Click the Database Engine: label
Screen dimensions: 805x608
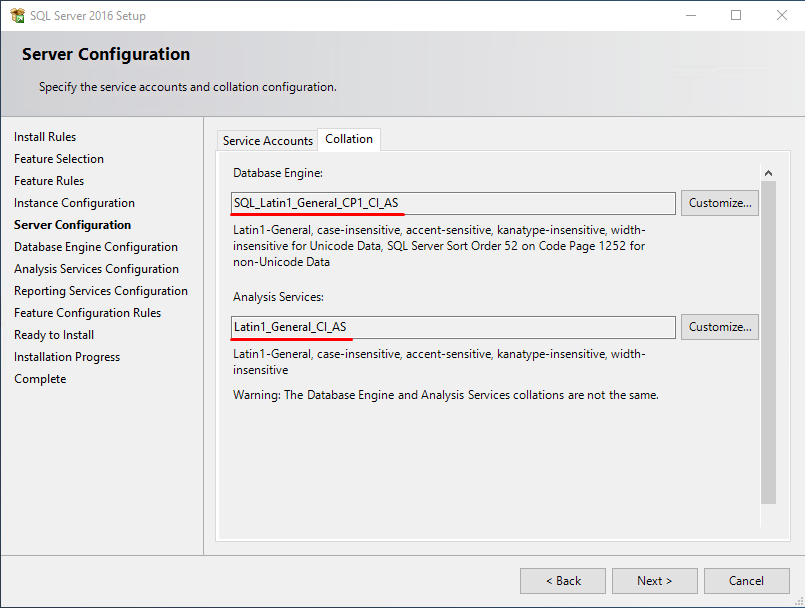(x=278, y=173)
